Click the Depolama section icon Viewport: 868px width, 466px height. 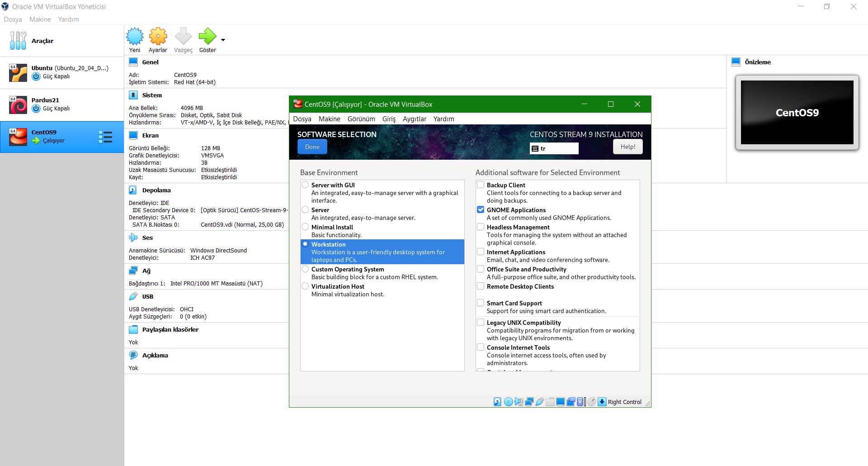pyautogui.click(x=133, y=190)
